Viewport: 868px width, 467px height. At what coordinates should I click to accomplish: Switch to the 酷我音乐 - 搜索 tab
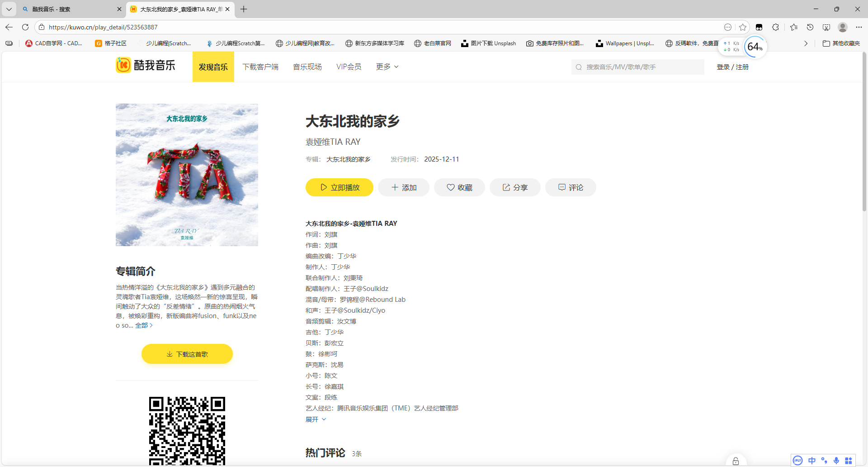(x=68, y=9)
